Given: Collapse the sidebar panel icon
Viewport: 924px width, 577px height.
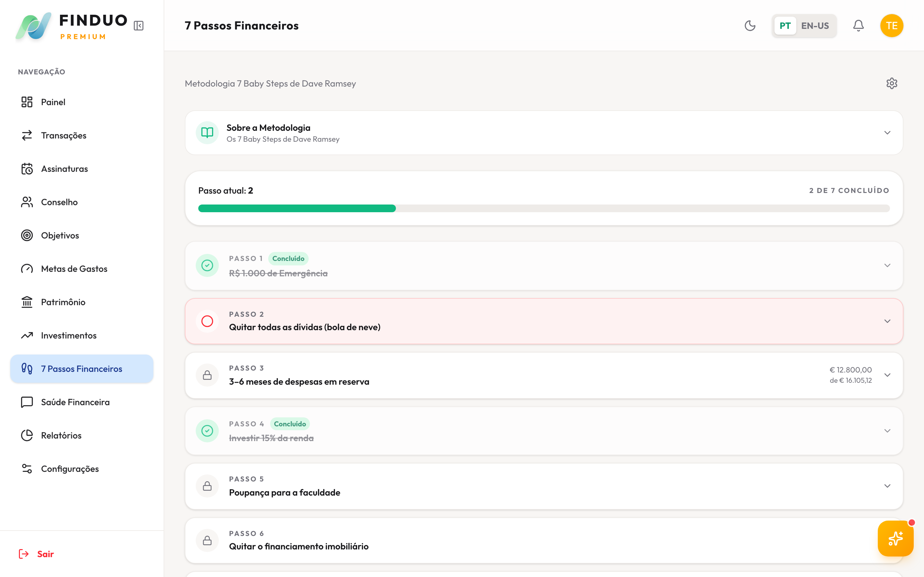Looking at the screenshot, I should [139, 26].
